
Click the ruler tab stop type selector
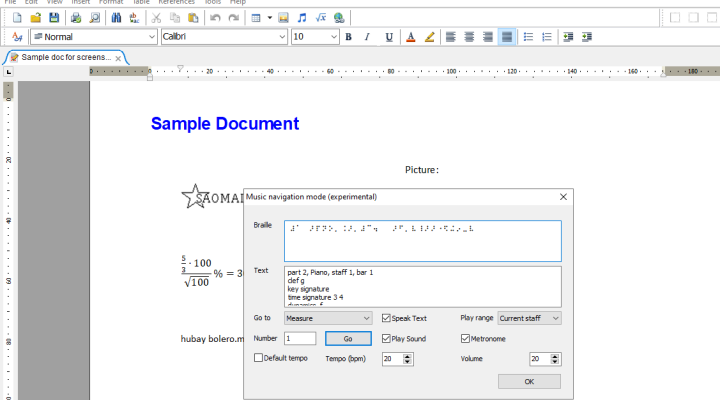tap(8, 72)
